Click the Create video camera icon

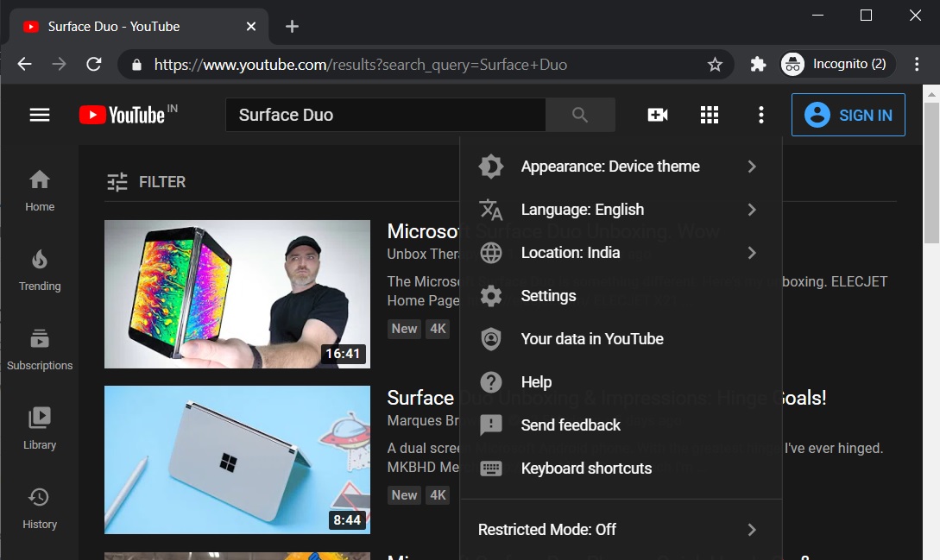tap(657, 114)
